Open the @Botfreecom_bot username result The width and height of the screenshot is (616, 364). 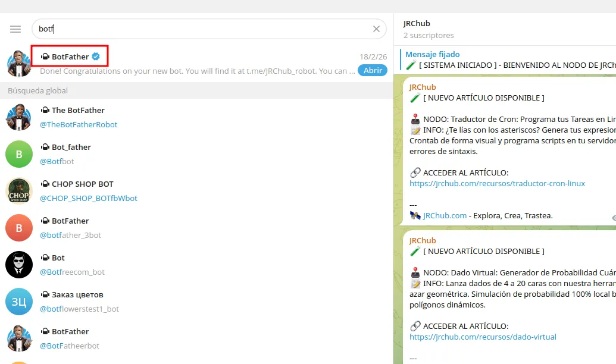click(72, 272)
